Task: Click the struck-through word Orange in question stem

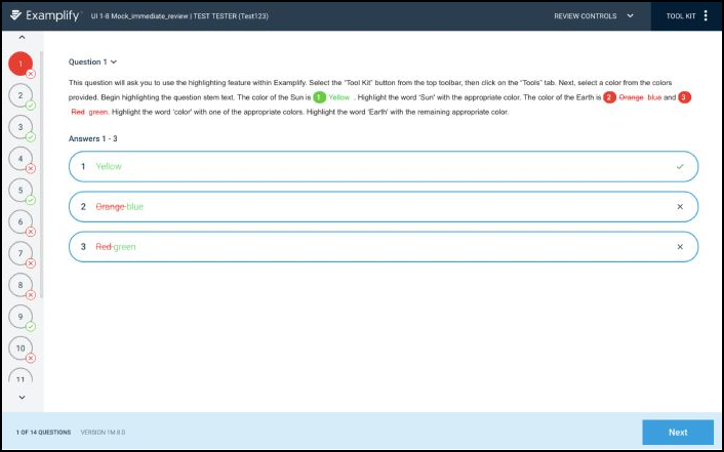Action: [x=631, y=97]
